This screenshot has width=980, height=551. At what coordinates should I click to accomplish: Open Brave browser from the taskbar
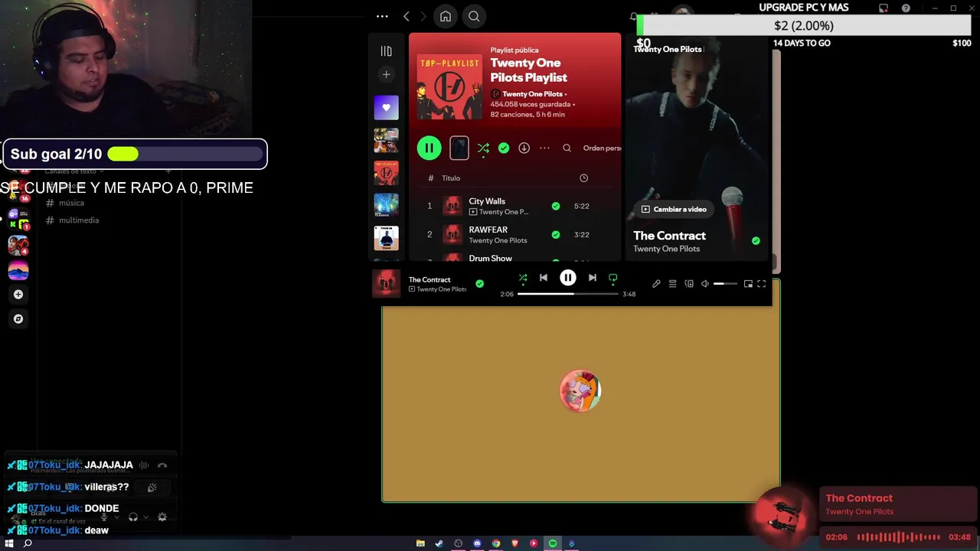(x=514, y=543)
